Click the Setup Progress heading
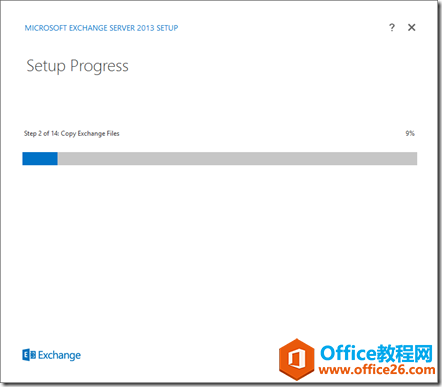Viewport: 442px width, 387px height. pos(77,66)
